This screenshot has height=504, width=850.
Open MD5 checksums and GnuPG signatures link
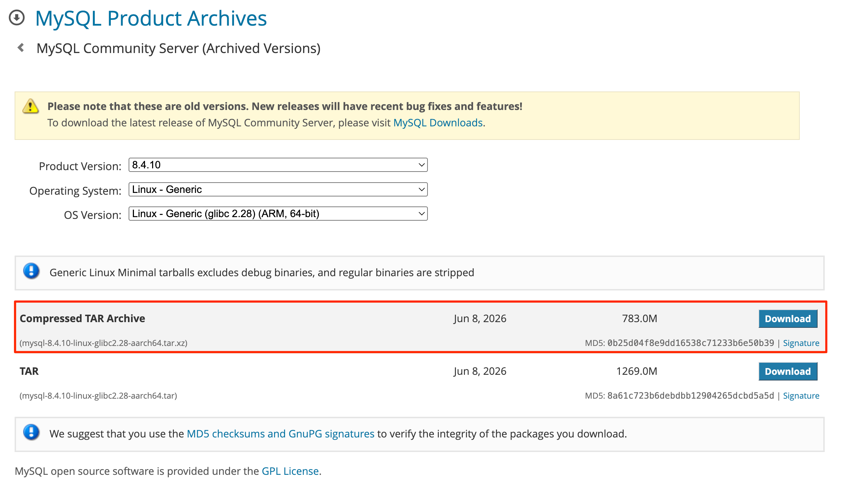click(280, 434)
